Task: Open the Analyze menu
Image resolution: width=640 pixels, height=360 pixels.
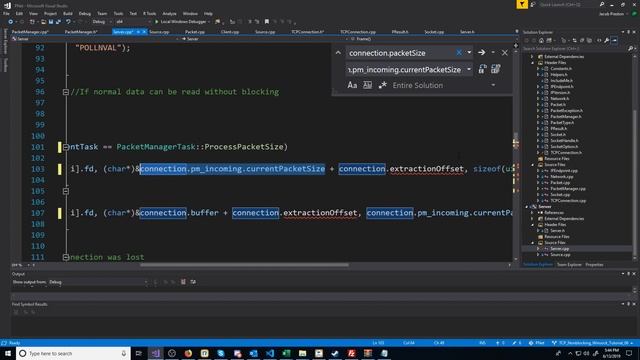Action: pos(169,13)
